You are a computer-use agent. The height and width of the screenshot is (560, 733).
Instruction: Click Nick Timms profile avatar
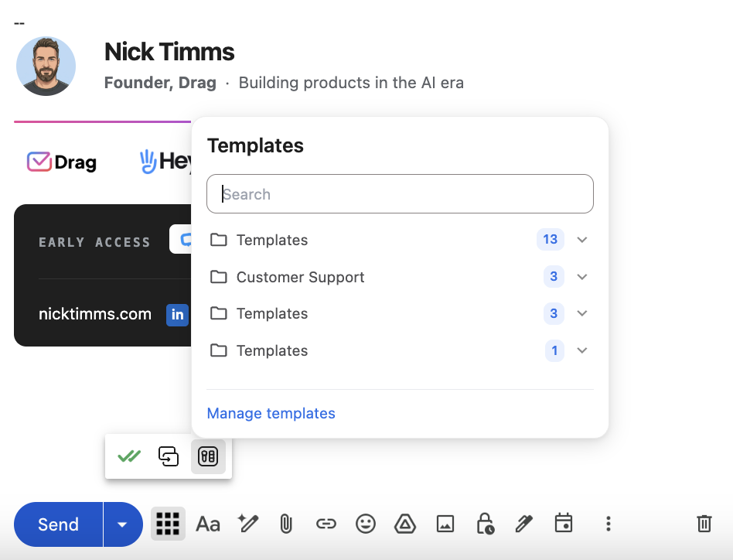pyautogui.click(x=46, y=67)
